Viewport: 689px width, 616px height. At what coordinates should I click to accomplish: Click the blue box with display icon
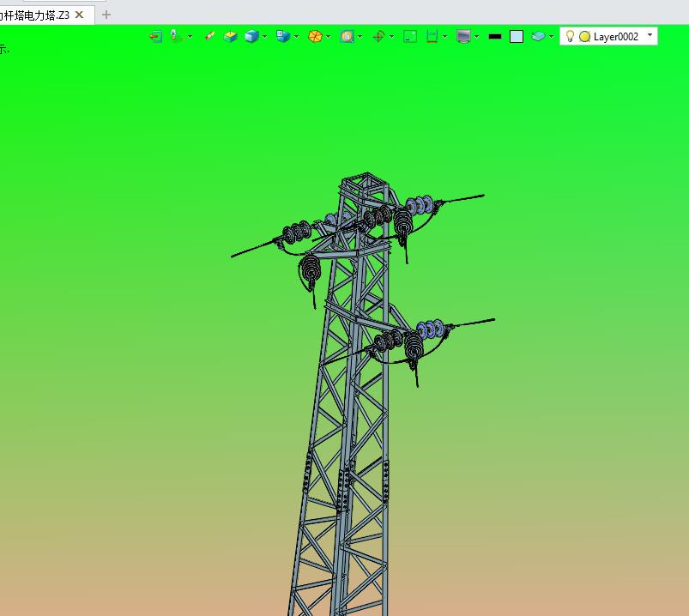click(283, 36)
